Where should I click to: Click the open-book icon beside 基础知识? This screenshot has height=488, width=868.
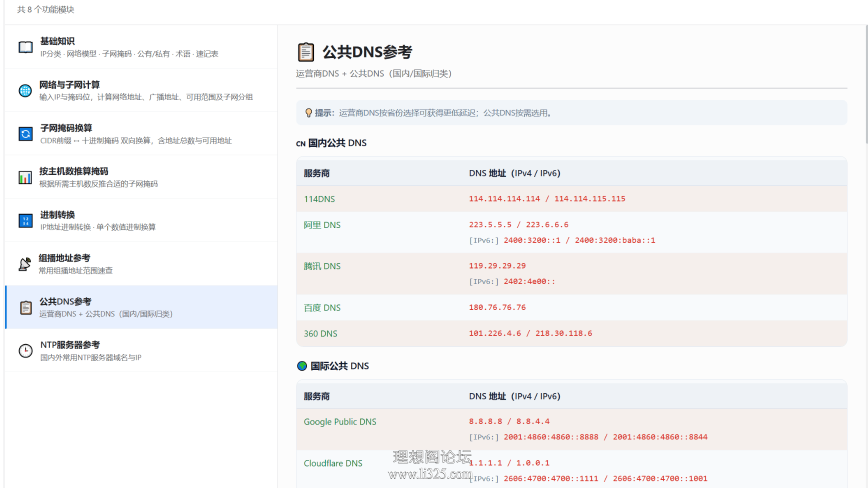coord(25,47)
